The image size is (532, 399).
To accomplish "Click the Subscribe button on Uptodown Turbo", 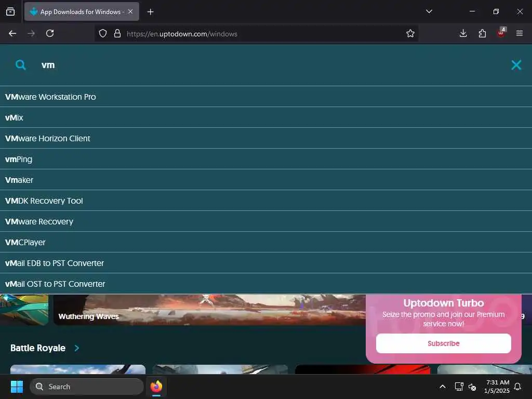I will tap(444, 343).
